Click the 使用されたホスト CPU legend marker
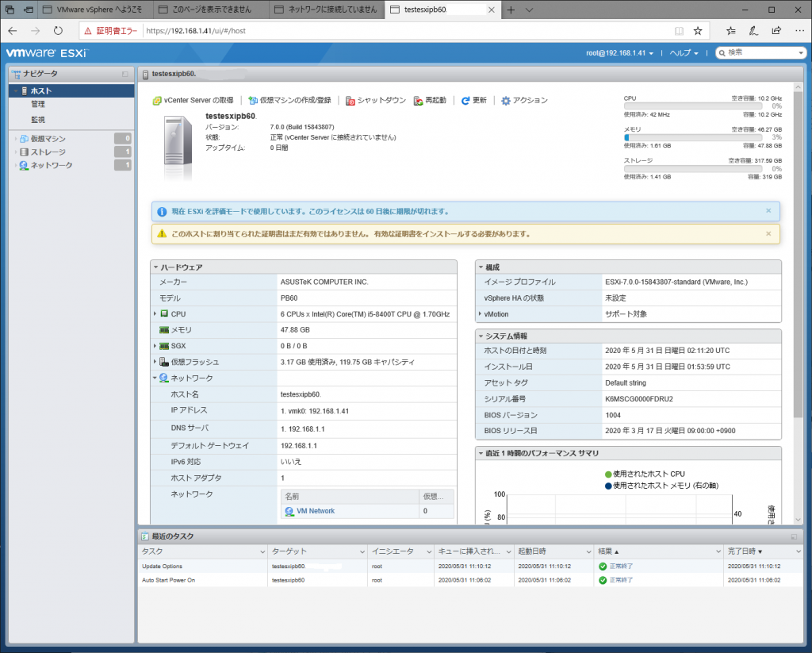The image size is (812, 653). (x=608, y=474)
